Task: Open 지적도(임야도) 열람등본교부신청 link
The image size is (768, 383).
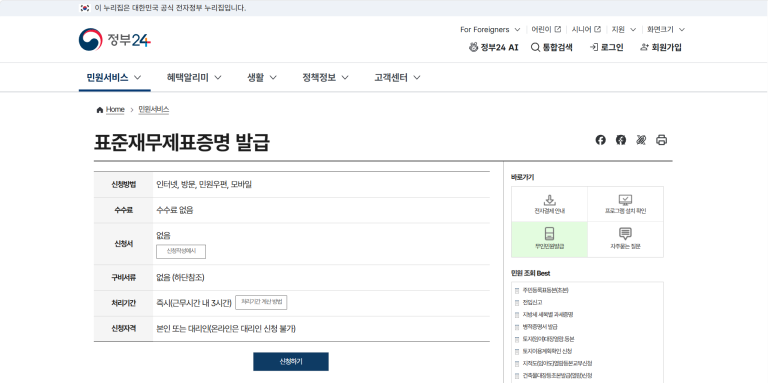Action: [x=557, y=363]
